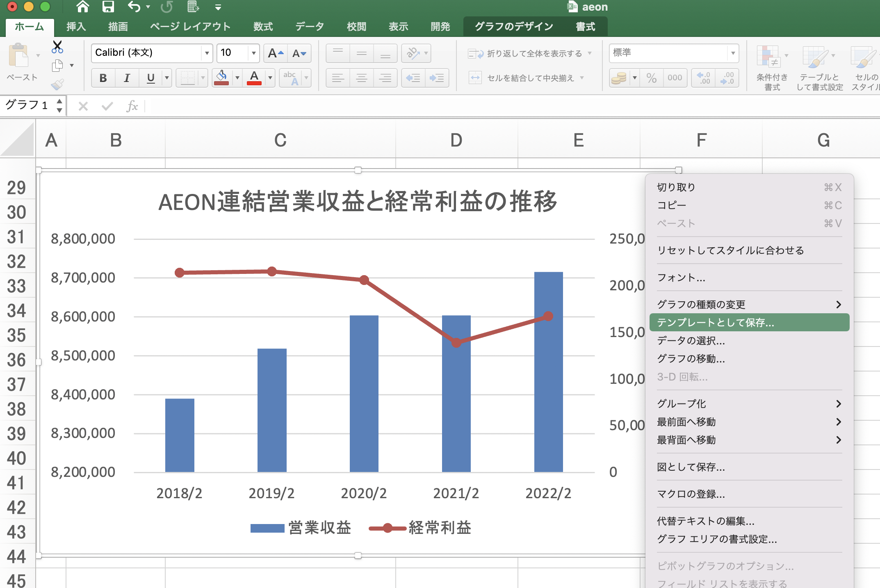The image size is (880, 588).
Task: Decrease font size with the A-down icon
Action: tap(299, 53)
